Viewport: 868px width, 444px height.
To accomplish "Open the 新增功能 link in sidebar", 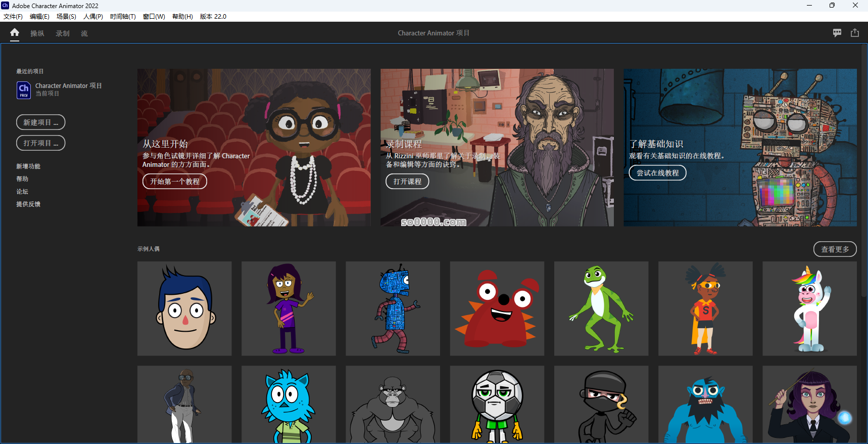I will pos(28,166).
